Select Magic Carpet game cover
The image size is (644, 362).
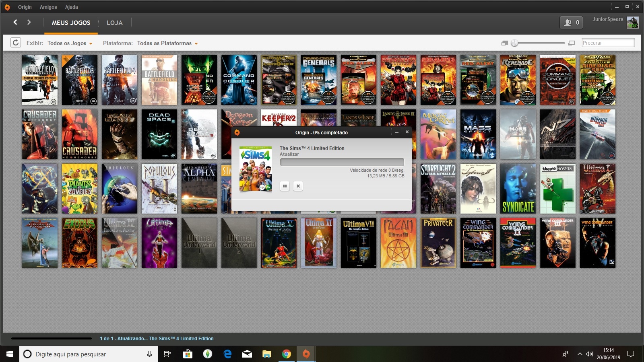pos(438,134)
